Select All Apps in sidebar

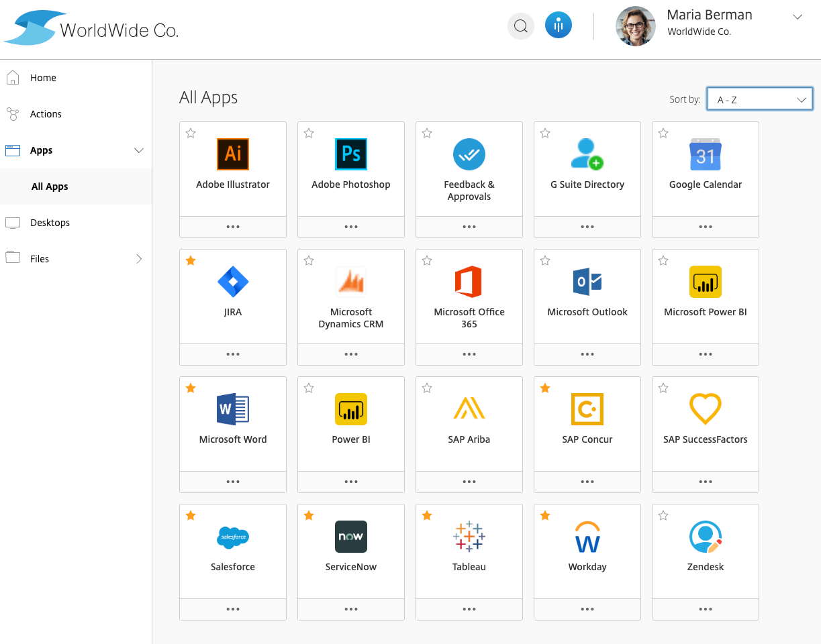[x=76, y=186]
